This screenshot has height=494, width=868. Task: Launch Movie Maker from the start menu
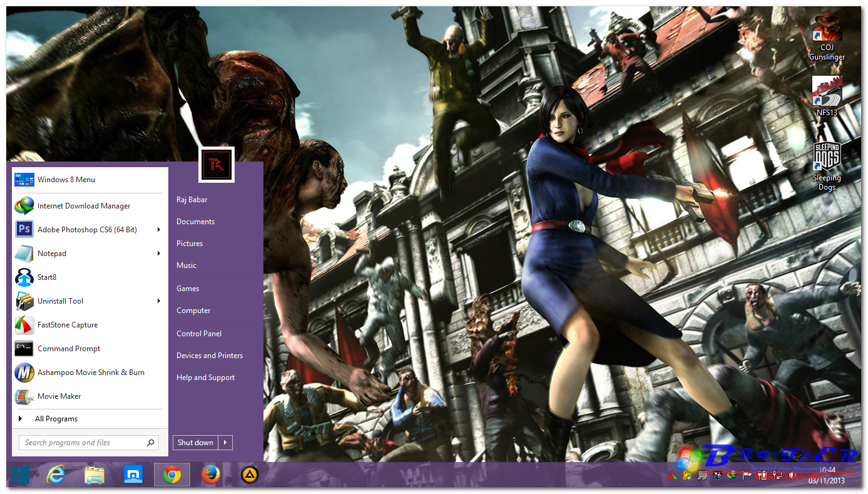(x=90, y=396)
